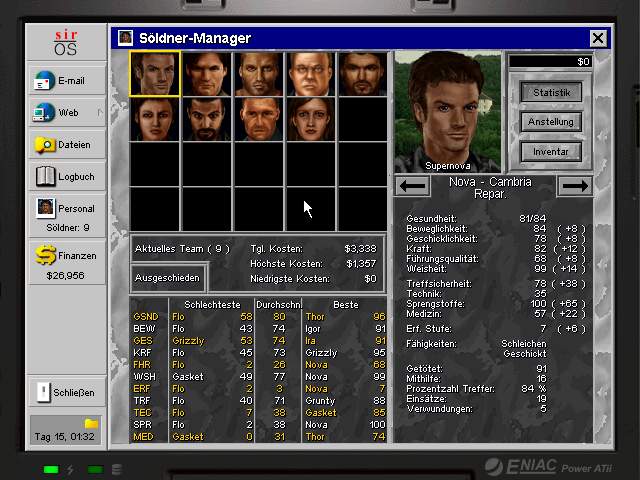The image size is (640, 480).
Task: Switch to Statistik view
Action: pos(551,93)
